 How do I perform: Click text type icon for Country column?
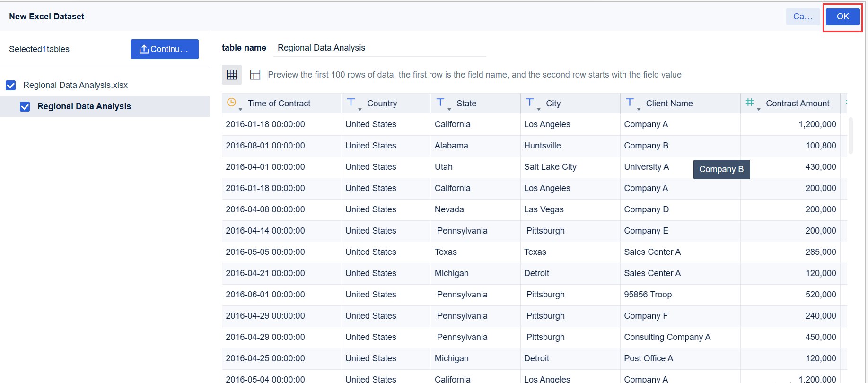(x=351, y=102)
